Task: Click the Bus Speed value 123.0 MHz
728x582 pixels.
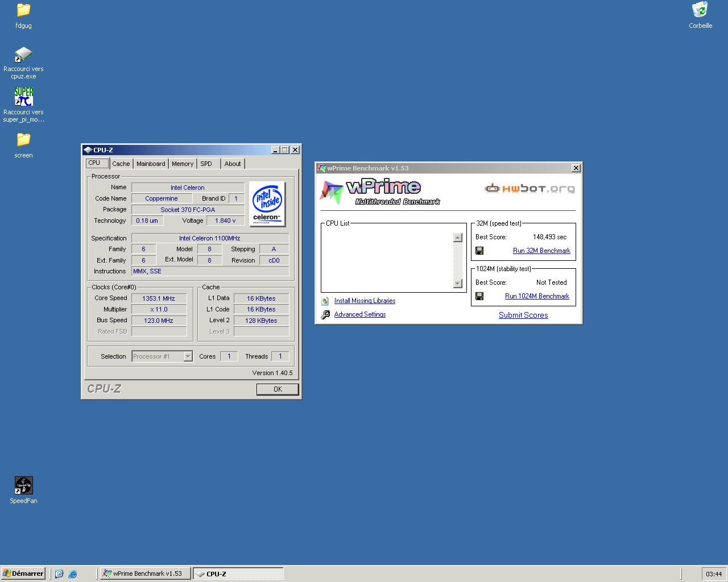Action: pos(159,321)
